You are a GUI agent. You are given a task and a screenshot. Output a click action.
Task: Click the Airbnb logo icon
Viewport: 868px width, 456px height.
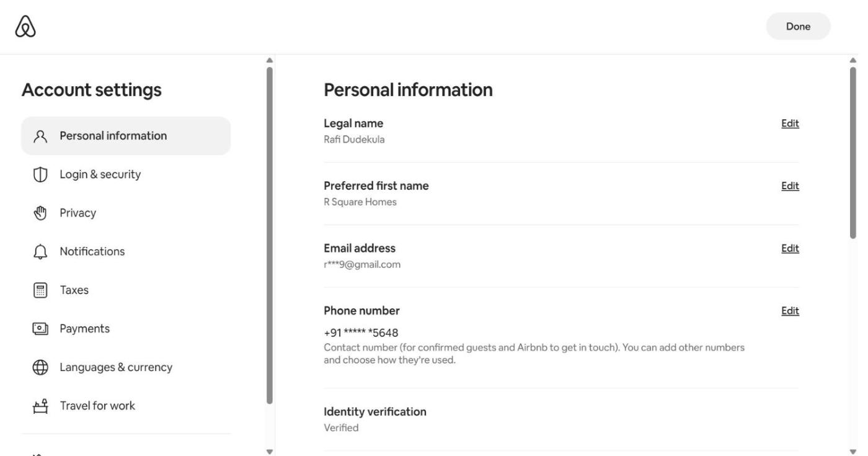tap(25, 27)
